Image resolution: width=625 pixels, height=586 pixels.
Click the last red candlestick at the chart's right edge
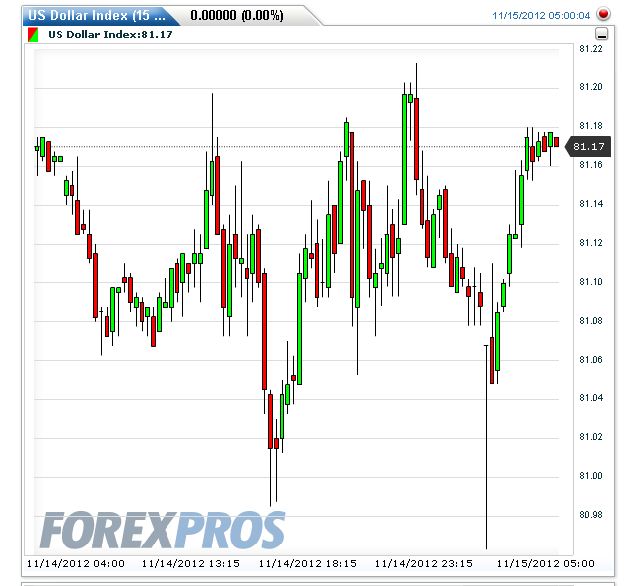pyautogui.click(x=556, y=142)
